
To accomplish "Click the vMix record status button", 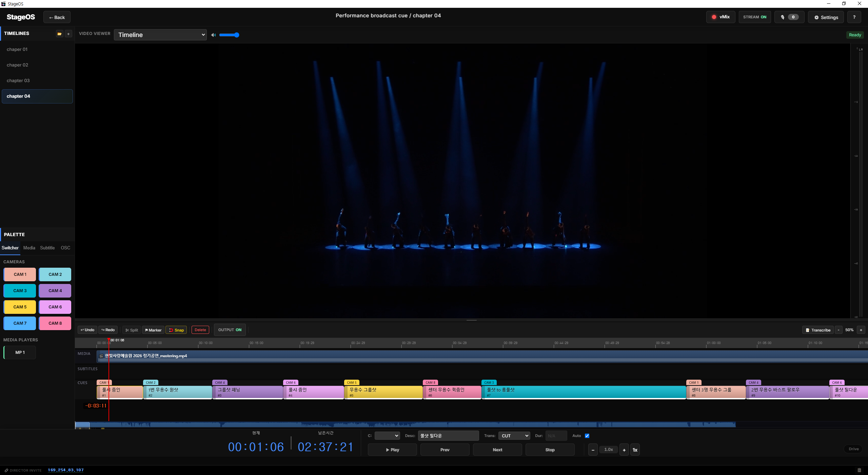I will pos(721,17).
